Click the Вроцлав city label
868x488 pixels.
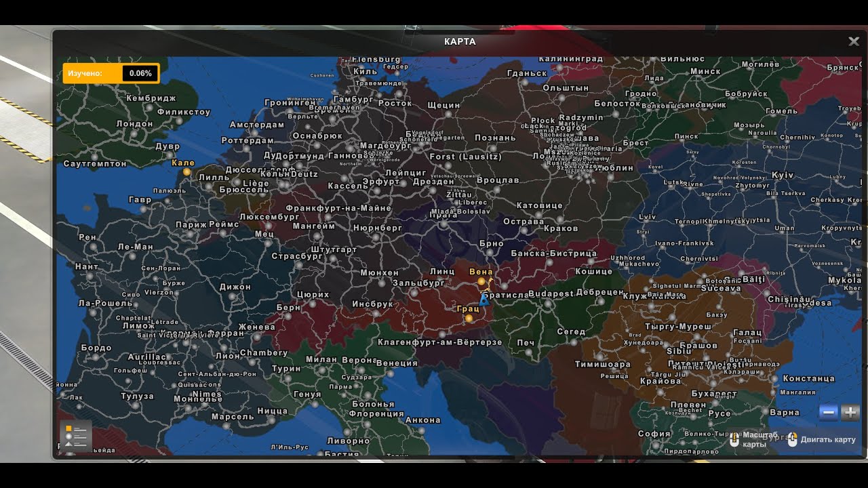click(498, 180)
